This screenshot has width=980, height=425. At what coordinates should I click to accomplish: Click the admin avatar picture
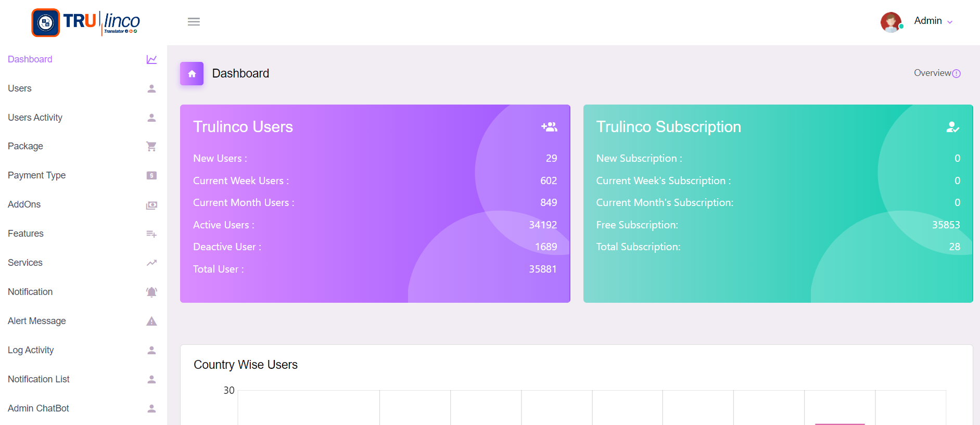point(890,22)
